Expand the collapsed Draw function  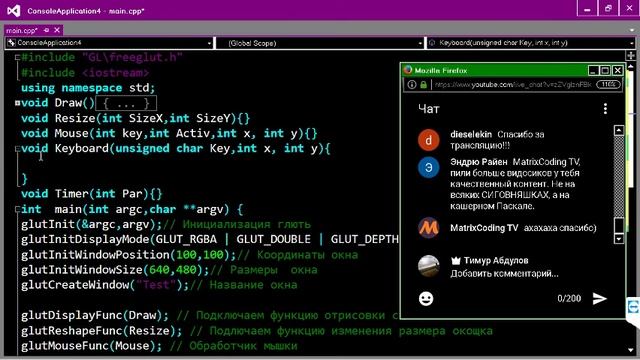point(18,103)
